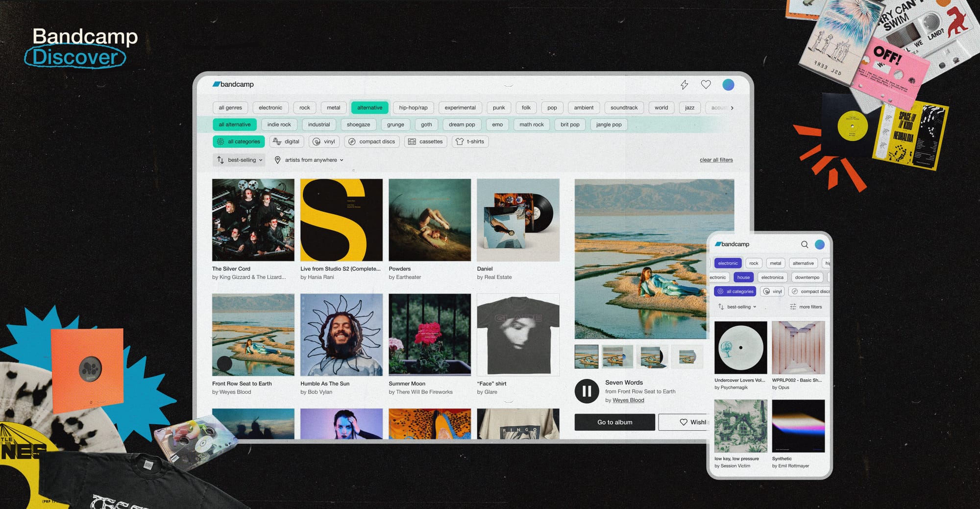980x509 pixels.
Task: Click the lightning bolt feed icon
Action: (x=684, y=85)
